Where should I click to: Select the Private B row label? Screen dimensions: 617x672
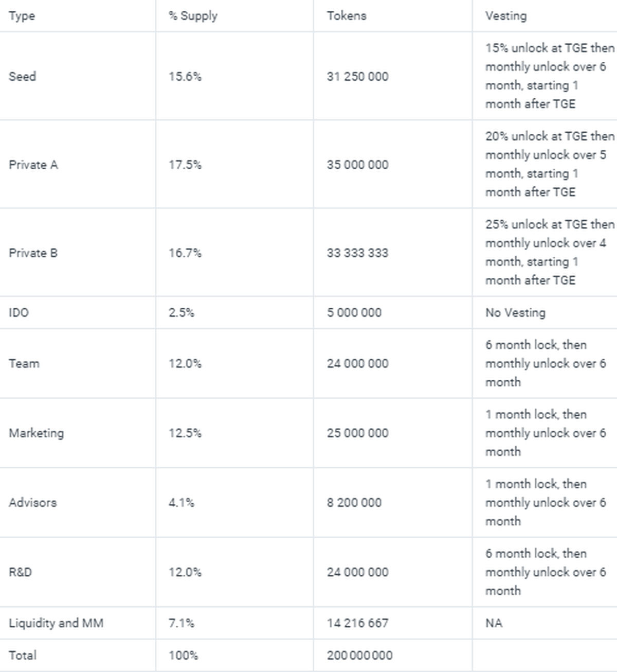click(x=33, y=253)
